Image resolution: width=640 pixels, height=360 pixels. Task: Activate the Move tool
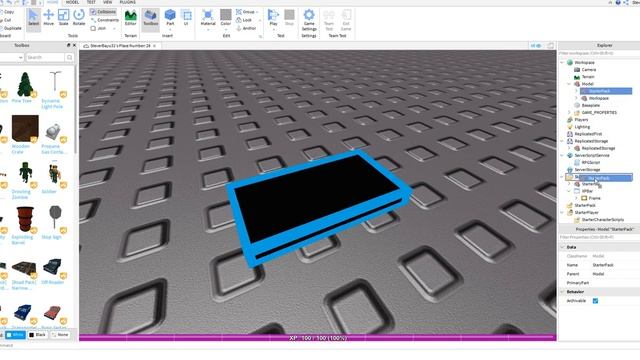[49, 18]
